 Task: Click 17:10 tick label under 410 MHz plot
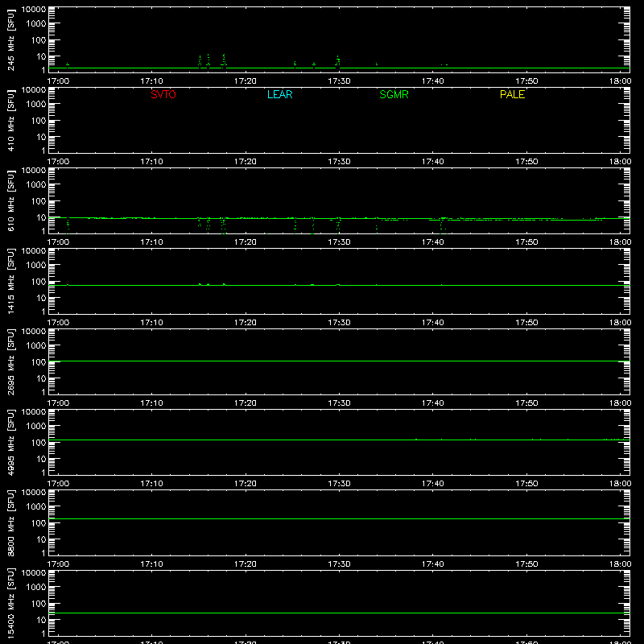151,162
